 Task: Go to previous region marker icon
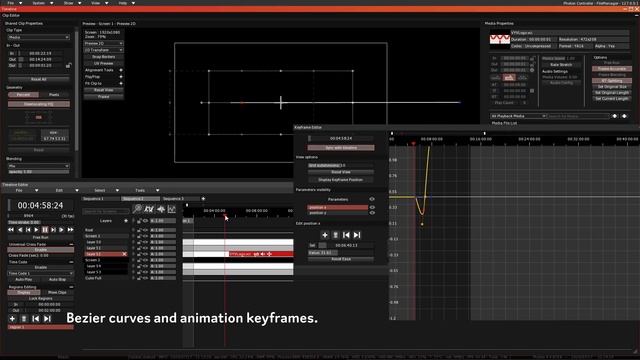(x=36, y=318)
